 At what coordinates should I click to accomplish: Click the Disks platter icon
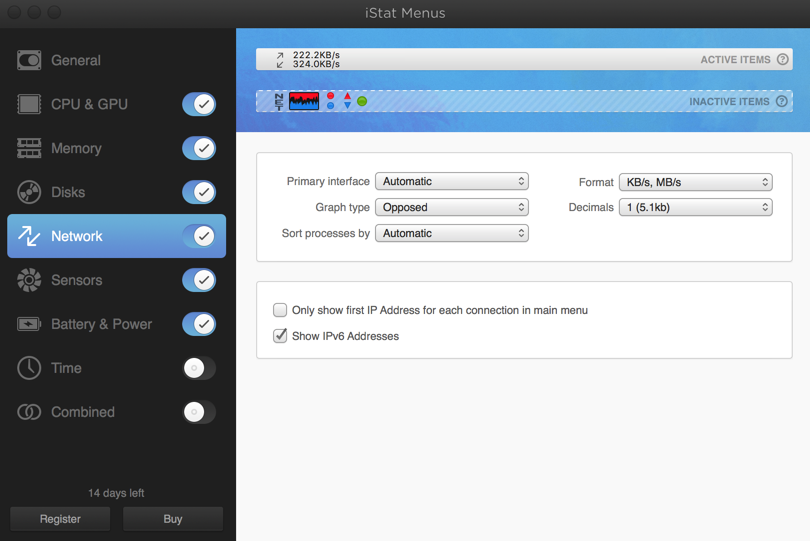point(29,192)
